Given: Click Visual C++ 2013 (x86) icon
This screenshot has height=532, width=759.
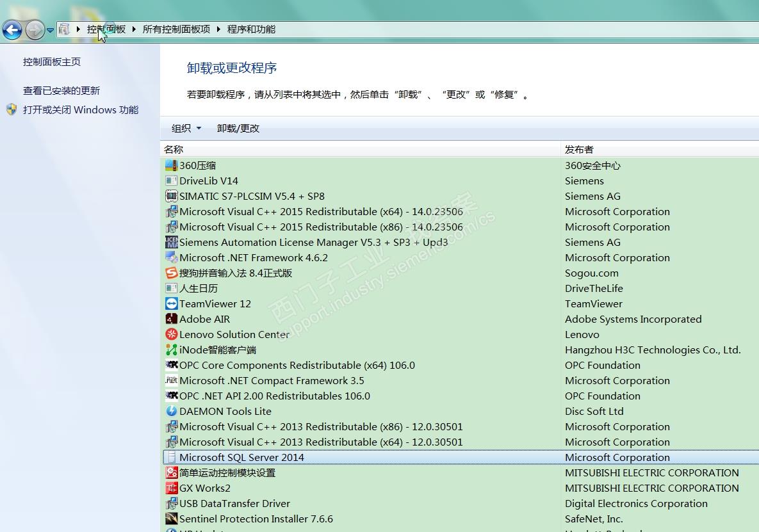Looking at the screenshot, I should (x=172, y=426).
